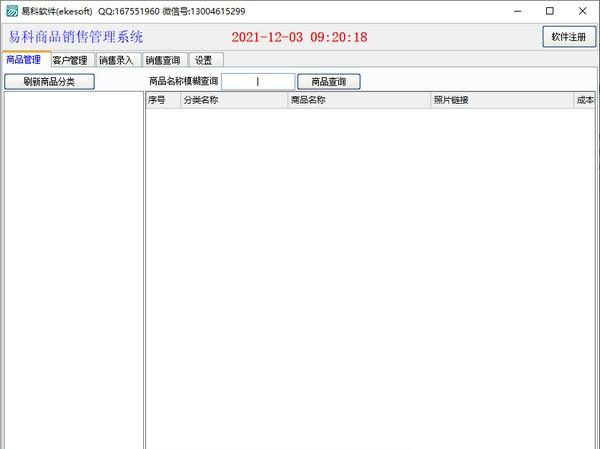This screenshot has width=600, height=449.
Task: Click the ekesoft app icon in title bar
Action: [x=12, y=11]
